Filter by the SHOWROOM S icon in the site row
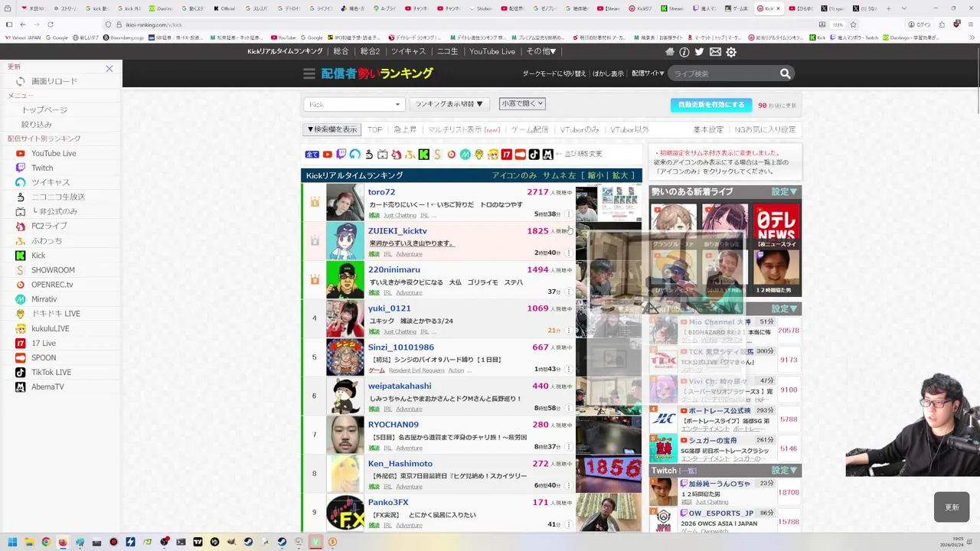 438,154
